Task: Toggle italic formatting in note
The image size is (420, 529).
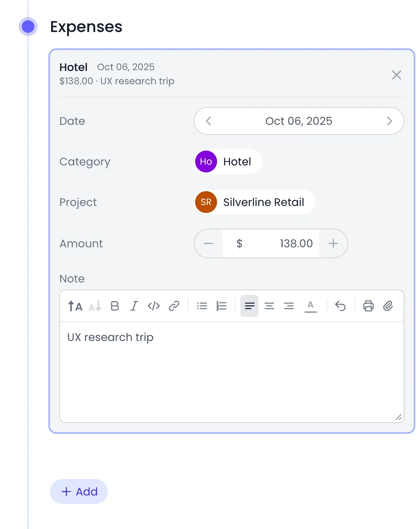Action: pyautogui.click(x=134, y=306)
